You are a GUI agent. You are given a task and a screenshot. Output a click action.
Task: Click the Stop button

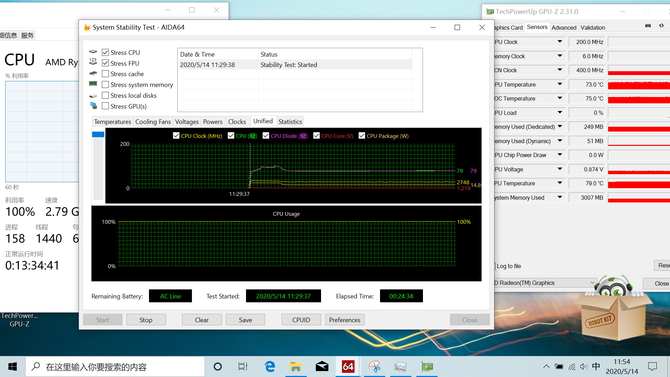click(146, 320)
